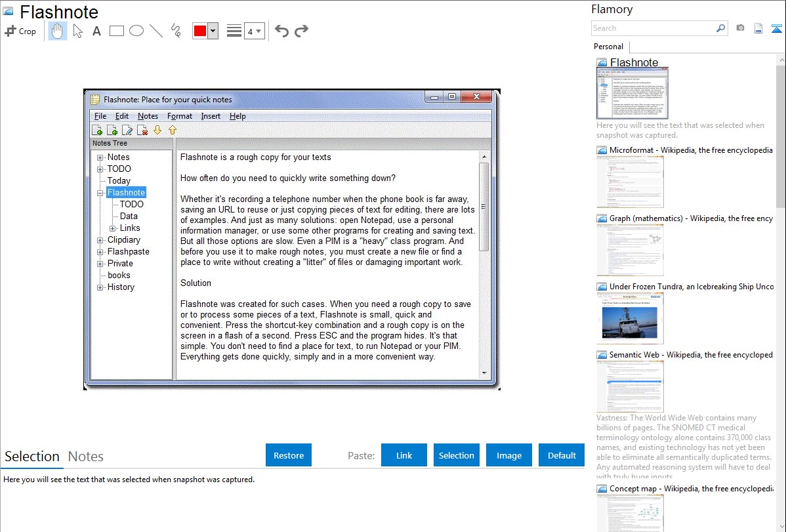Click the move note down arrow
Viewport: 786px width, 532px height.
(x=157, y=131)
